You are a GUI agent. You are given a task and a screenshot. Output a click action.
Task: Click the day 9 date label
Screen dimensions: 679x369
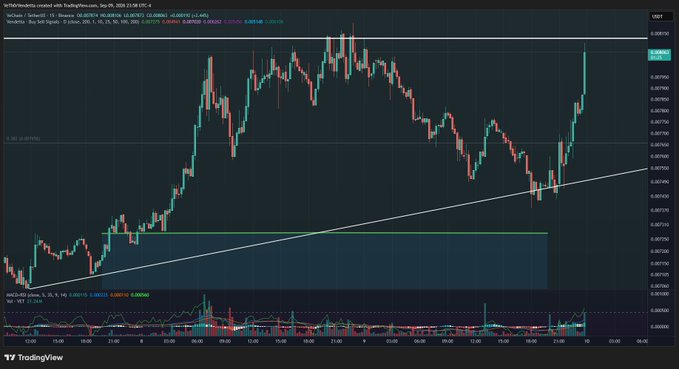pos(364,341)
